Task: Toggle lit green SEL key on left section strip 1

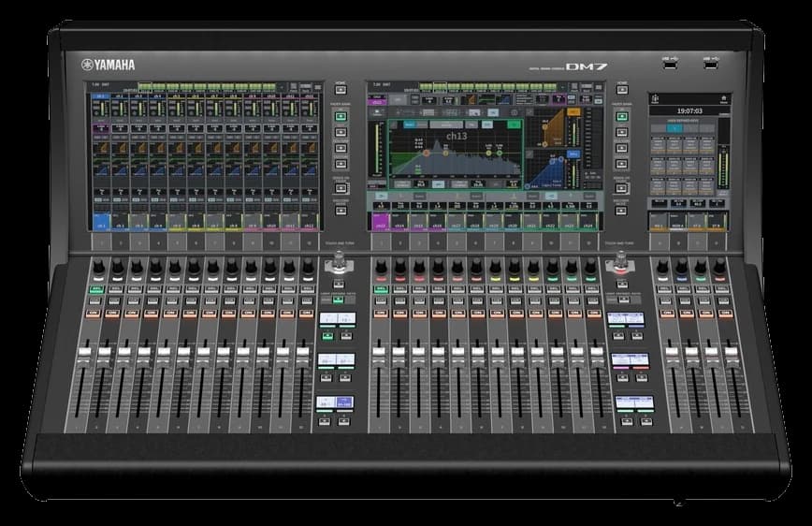Action: [95, 289]
